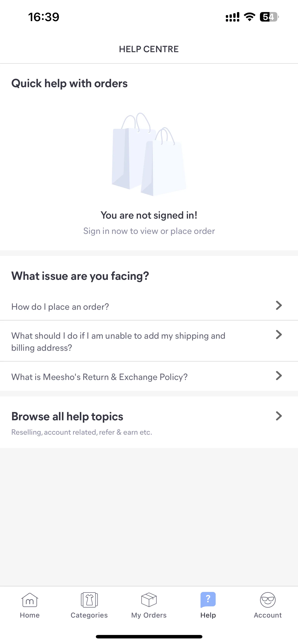This screenshot has height=644, width=298.
Task: Open 'What is Meesho's Return & Exchange Policy?'
Action: pos(99,377)
